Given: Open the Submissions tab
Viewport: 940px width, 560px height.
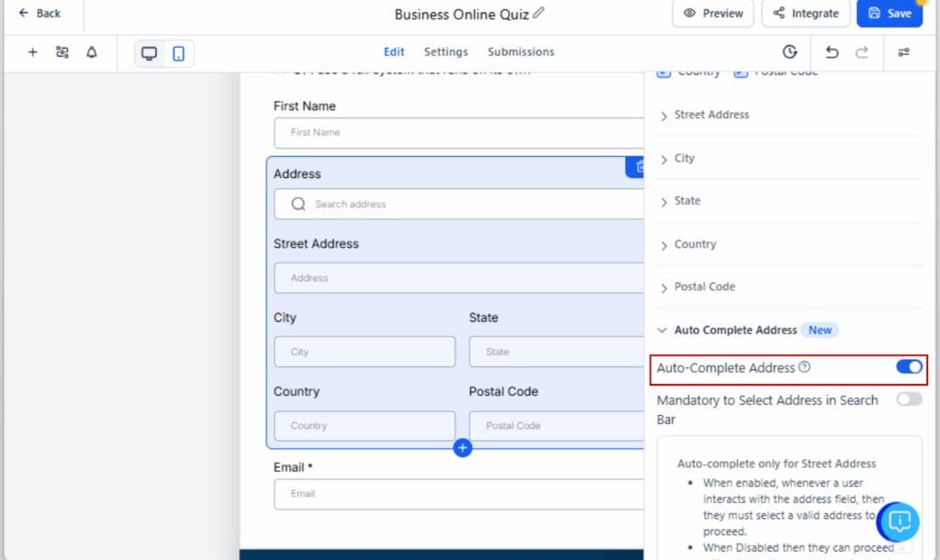Looking at the screenshot, I should pos(520,52).
